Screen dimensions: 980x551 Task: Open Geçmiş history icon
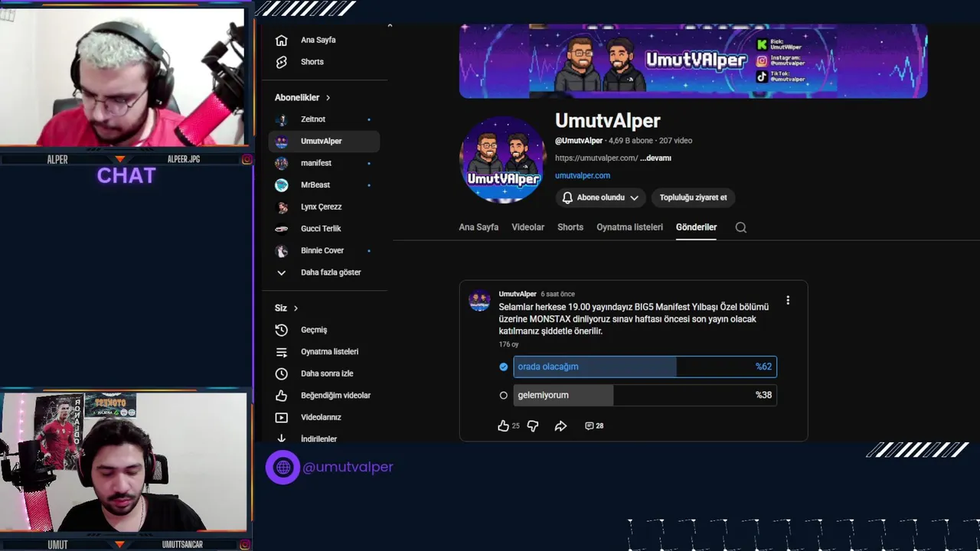click(282, 330)
